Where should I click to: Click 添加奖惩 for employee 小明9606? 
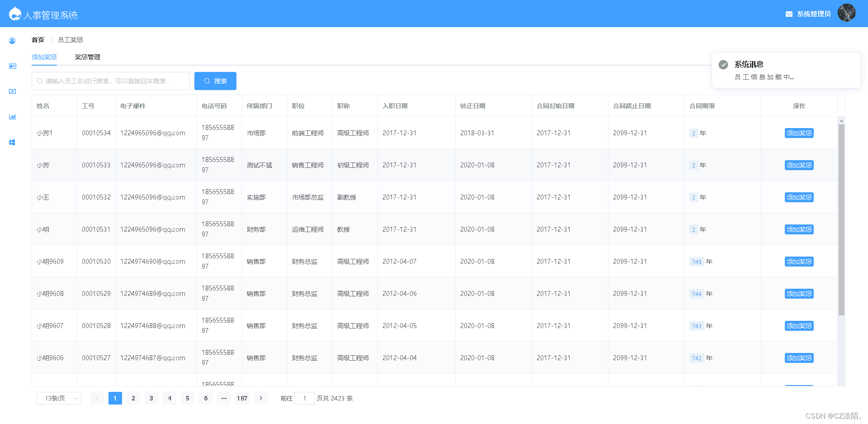799,358
